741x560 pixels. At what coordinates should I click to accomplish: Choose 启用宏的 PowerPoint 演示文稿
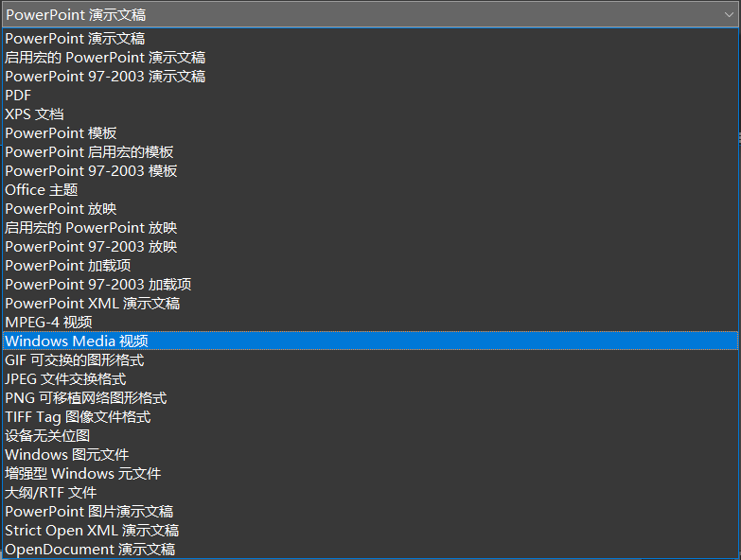click(x=370, y=58)
